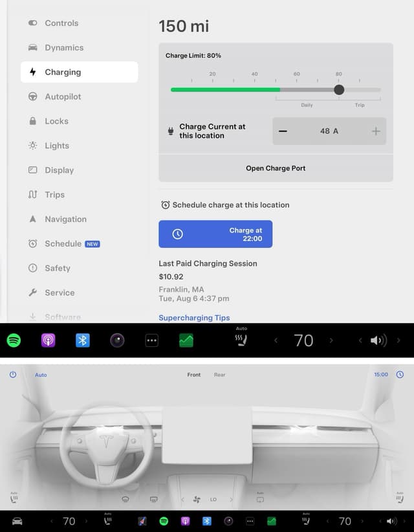
Task: Lower volume using chevron left of speaker icon
Action: click(x=360, y=340)
